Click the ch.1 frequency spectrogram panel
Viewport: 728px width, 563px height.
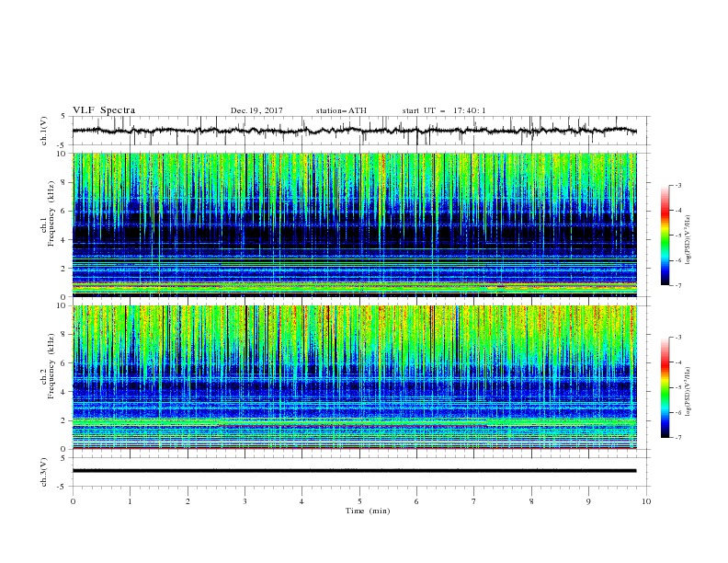tap(354, 224)
